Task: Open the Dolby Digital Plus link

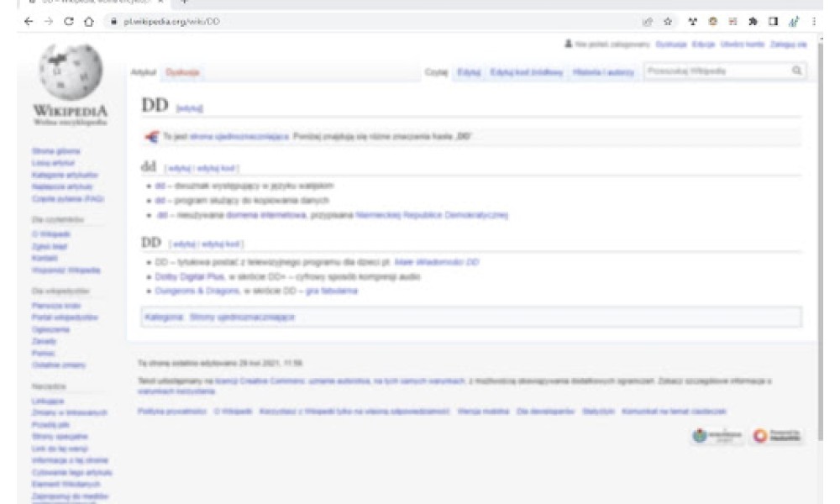Action: coord(190,276)
